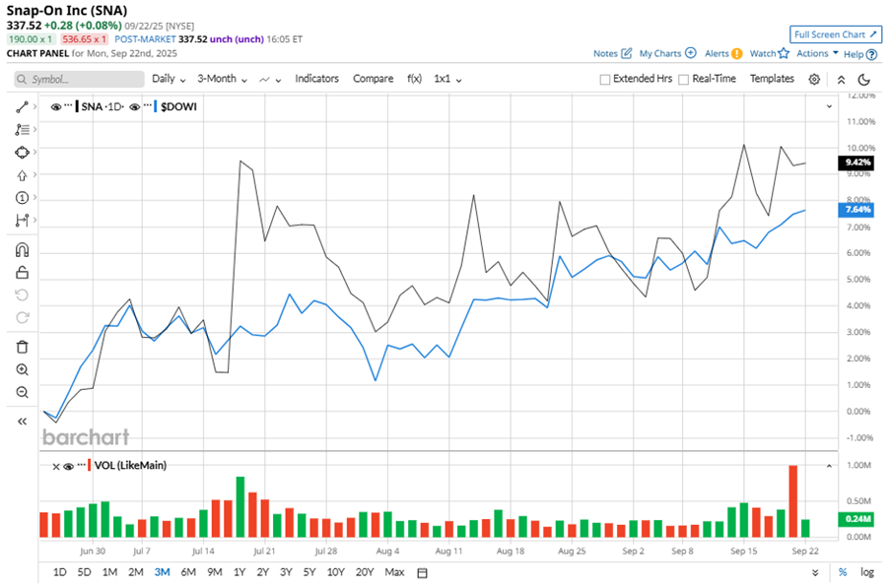Open the Indicators menu
890x588 pixels.
click(316, 79)
